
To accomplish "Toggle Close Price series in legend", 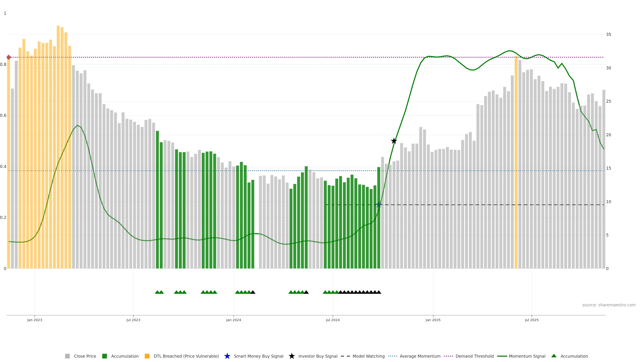I will click(85, 356).
